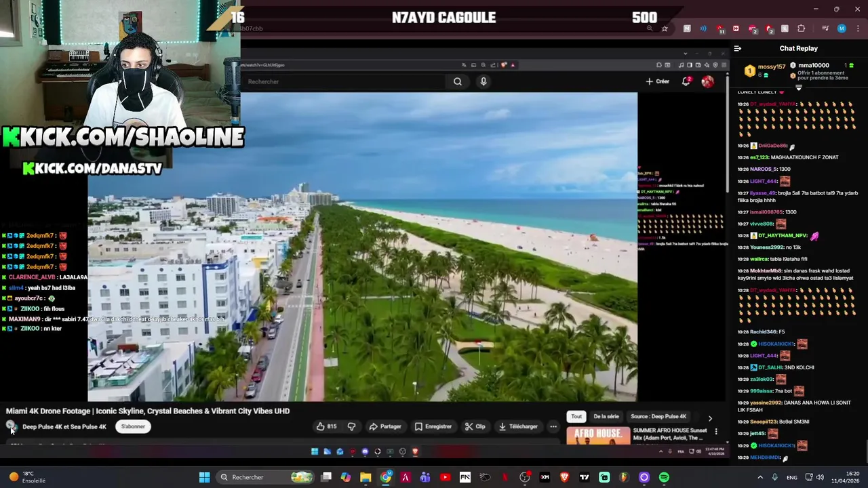The height and width of the screenshot is (488, 868).
Task: Dislike the Miami drone video
Action: point(351,426)
